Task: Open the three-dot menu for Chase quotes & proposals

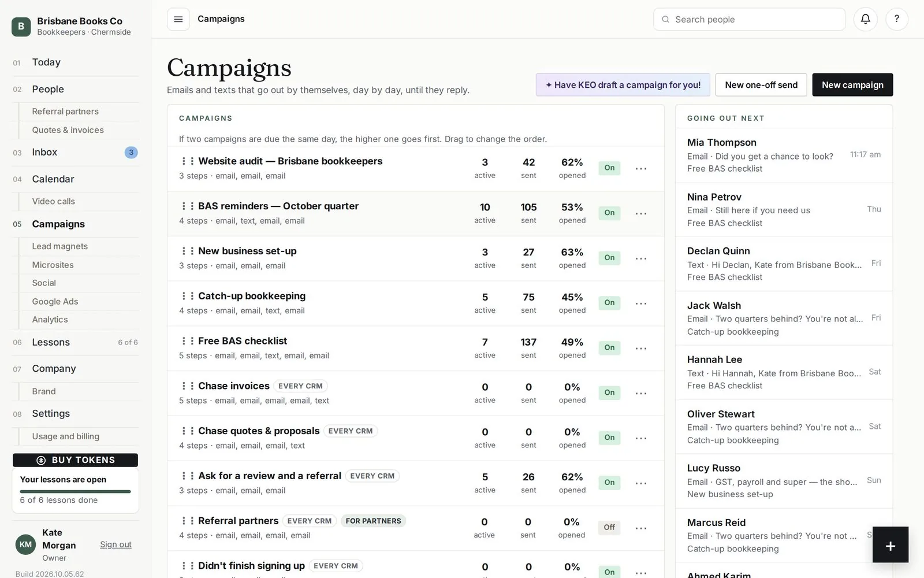Action: [641, 438]
